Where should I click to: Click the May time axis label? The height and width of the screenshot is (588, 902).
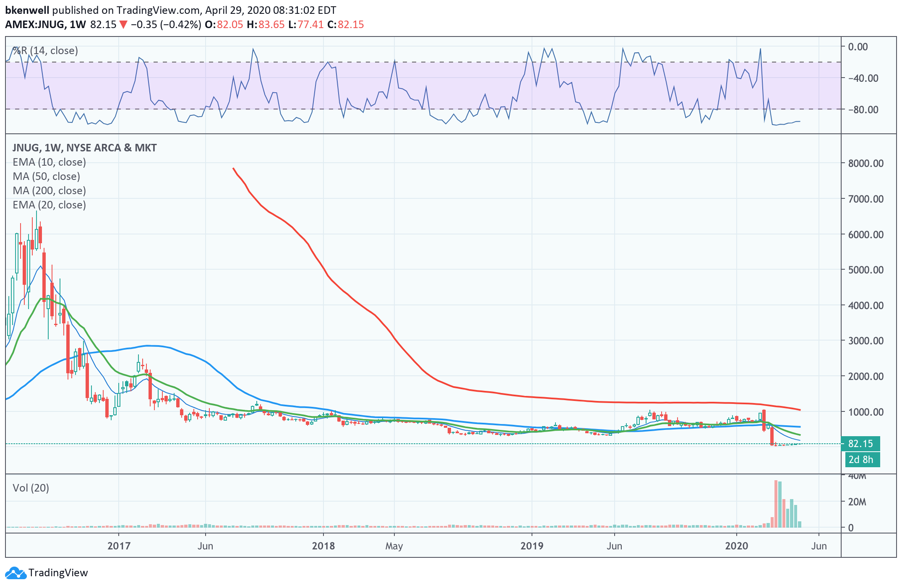[394, 546]
